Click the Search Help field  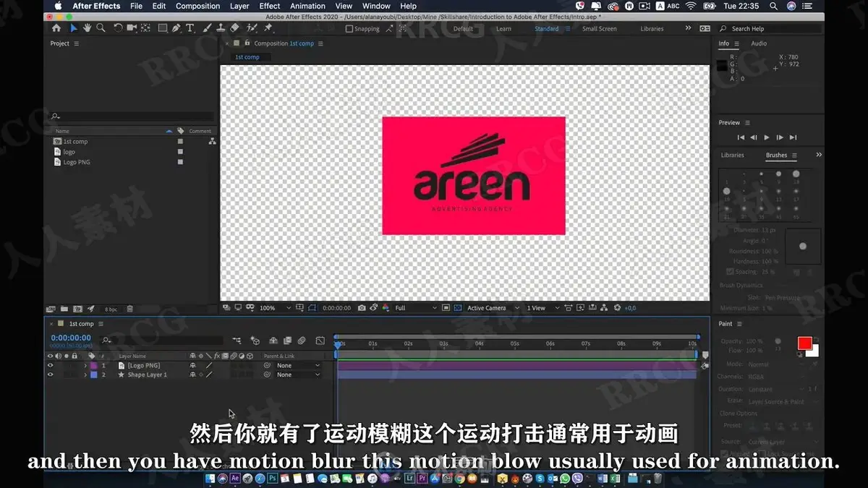pos(768,29)
